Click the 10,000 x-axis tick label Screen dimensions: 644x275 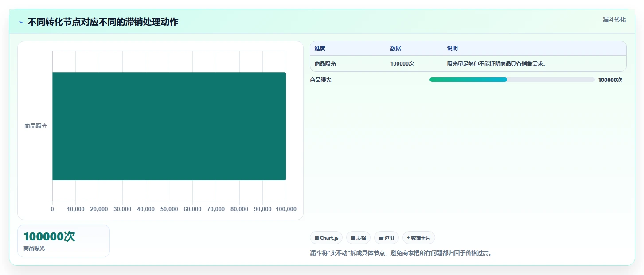76,209
